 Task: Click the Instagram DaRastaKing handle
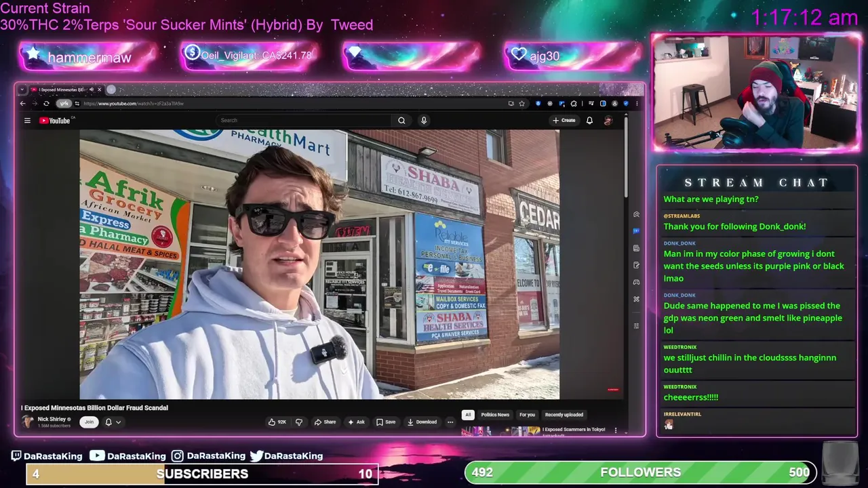[x=208, y=456]
